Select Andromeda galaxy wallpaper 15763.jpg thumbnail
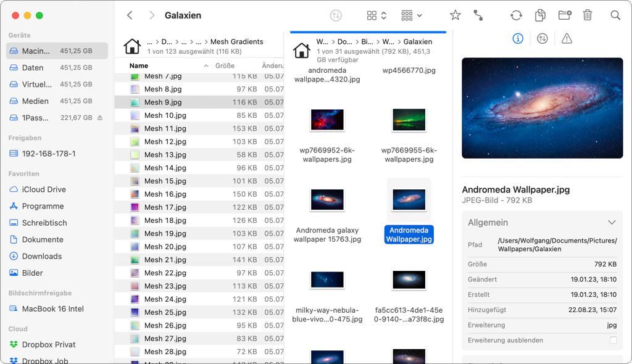 (x=327, y=199)
